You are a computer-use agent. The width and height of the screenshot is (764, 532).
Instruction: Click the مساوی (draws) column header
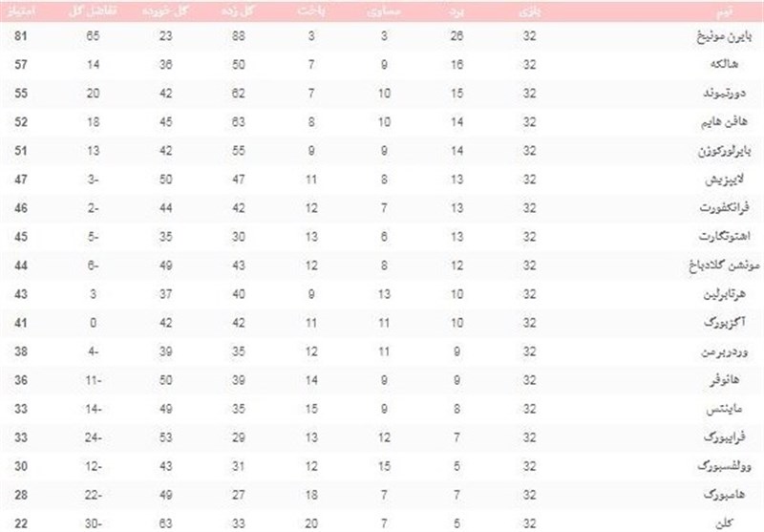pyautogui.click(x=381, y=11)
